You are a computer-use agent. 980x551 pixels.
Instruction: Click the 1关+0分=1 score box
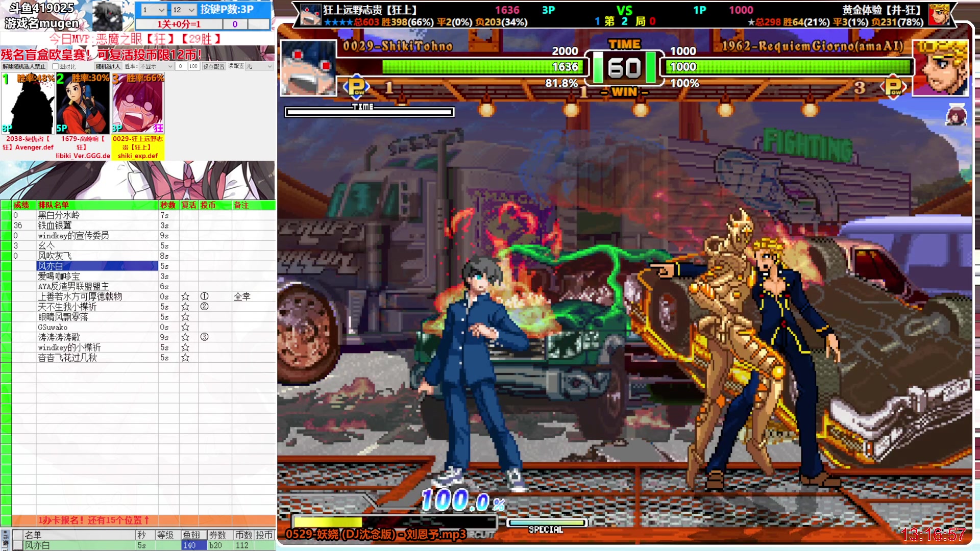[x=179, y=24]
